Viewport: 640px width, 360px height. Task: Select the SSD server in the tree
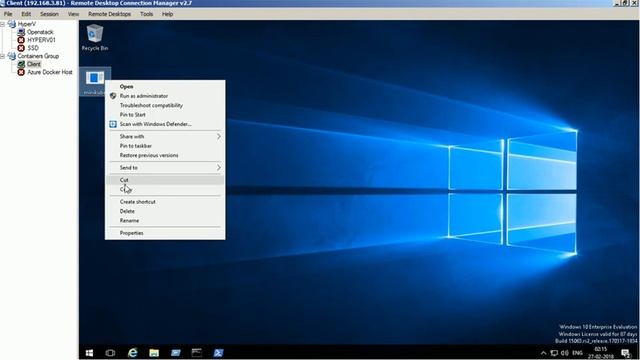tap(33, 48)
